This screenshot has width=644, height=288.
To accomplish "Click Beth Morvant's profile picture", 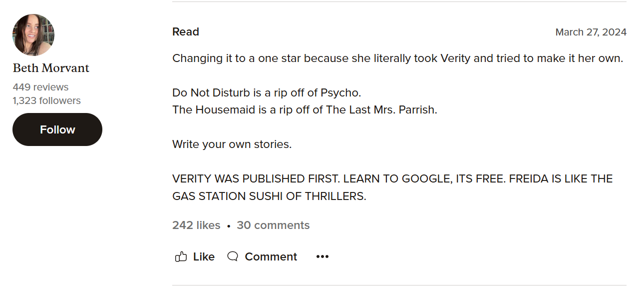I will (x=33, y=35).
